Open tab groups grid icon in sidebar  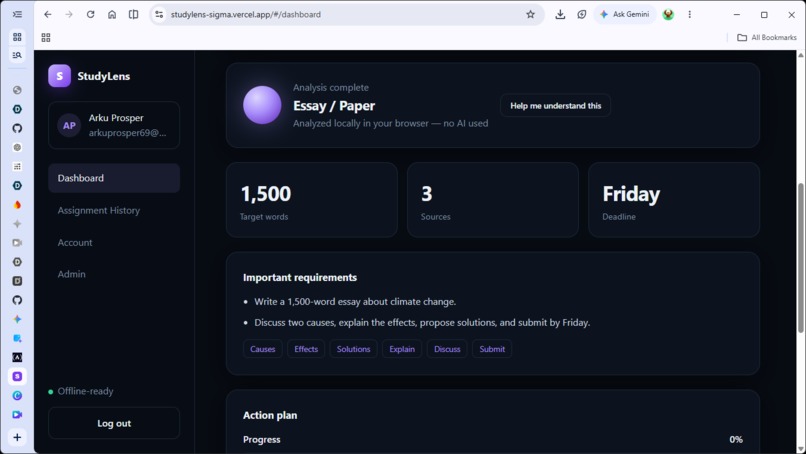point(17,37)
